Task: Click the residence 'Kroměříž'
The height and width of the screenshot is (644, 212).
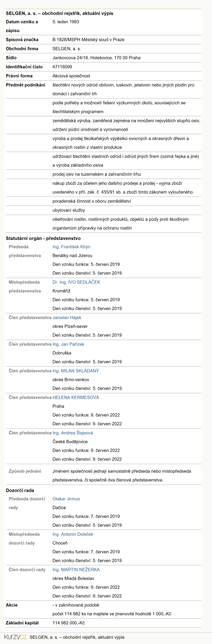Action: [x=61, y=291]
